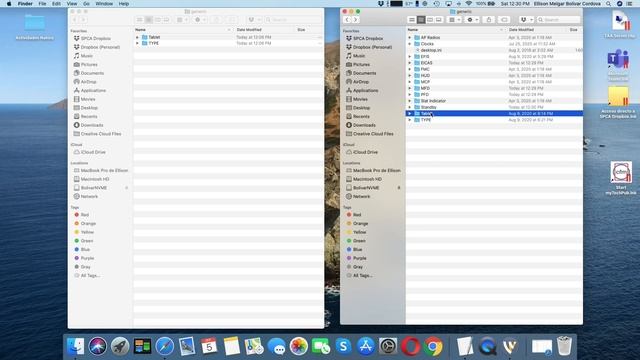
Task: Open Network in the right window sidebar
Action: coord(361,196)
